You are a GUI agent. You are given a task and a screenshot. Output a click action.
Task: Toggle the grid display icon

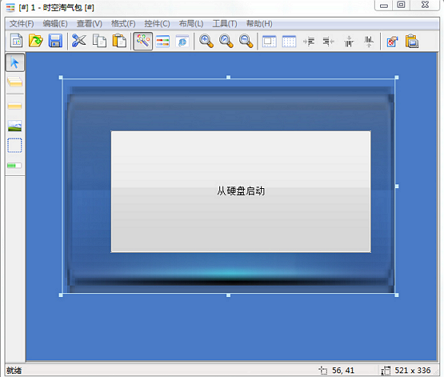pyautogui.click(x=289, y=41)
